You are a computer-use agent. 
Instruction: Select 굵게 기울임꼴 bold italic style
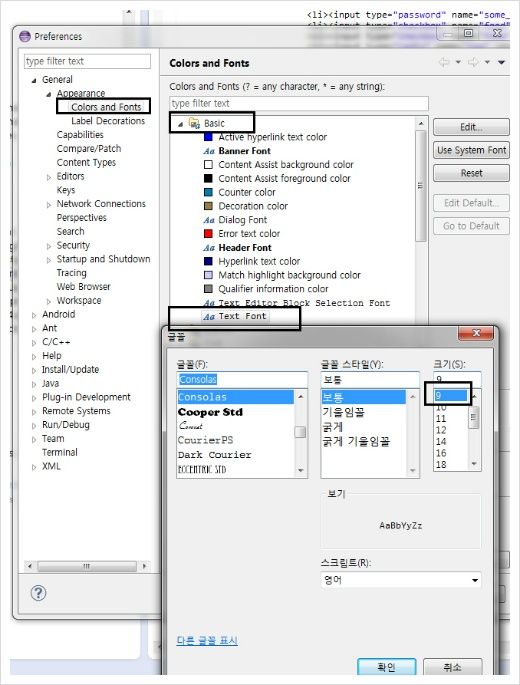pos(364,441)
